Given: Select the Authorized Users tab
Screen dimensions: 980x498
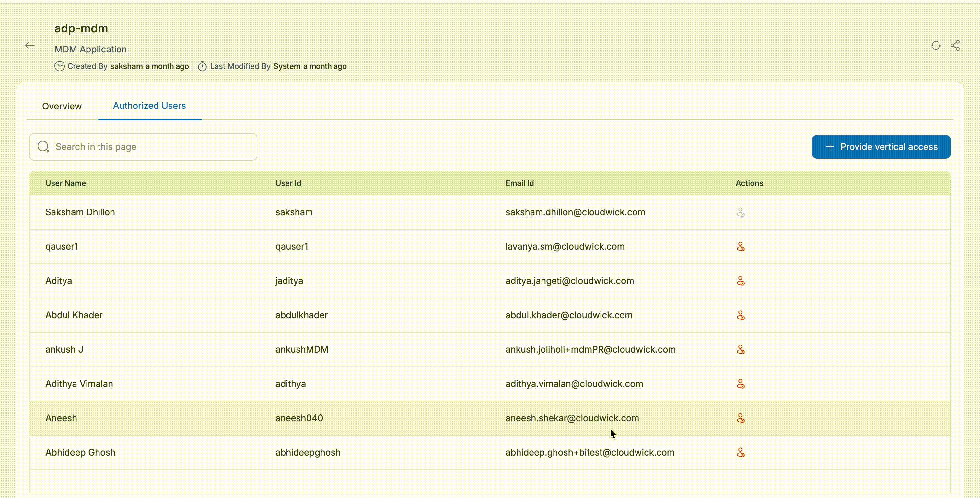Looking at the screenshot, I should click(x=149, y=106).
